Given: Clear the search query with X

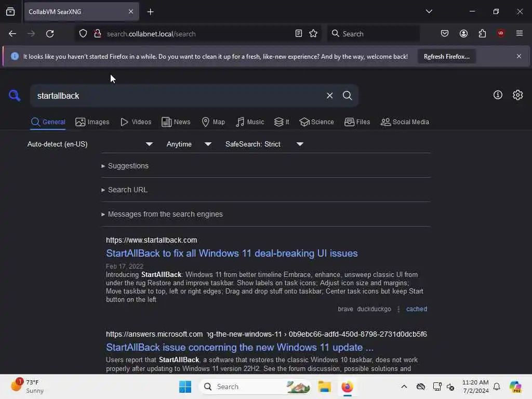Looking at the screenshot, I should pyautogui.click(x=329, y=96).
